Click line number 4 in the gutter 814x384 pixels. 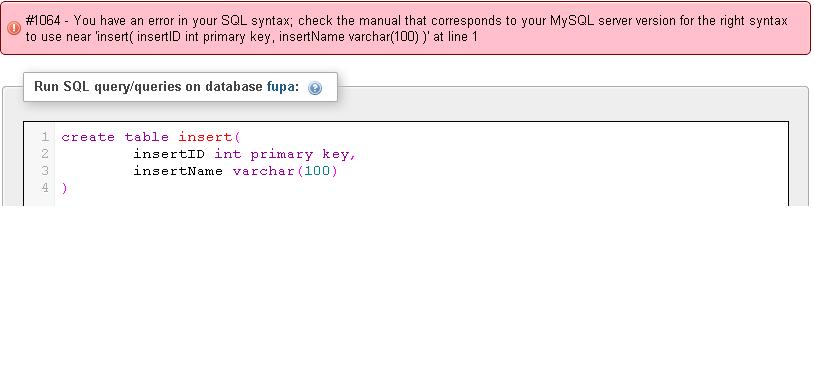click(x=45, y=187)
